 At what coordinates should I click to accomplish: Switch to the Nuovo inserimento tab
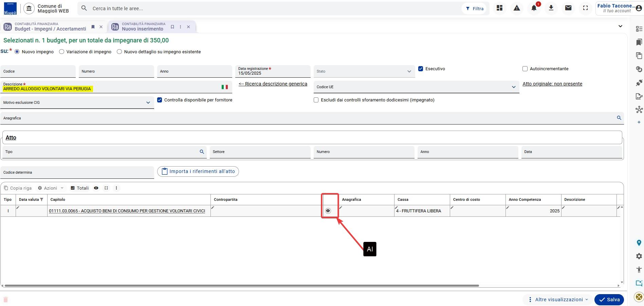point(143,26)
